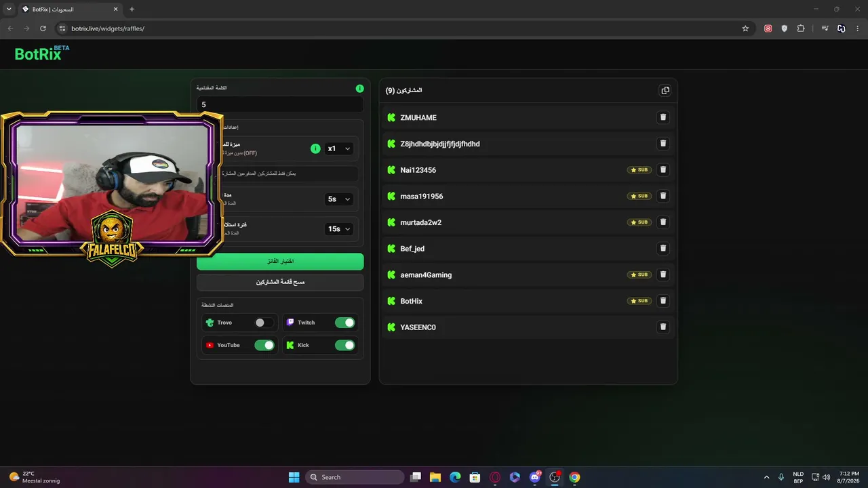Open 15s claim period dropdown
This screenshot has height=488, width=868.
click(339, 229)
